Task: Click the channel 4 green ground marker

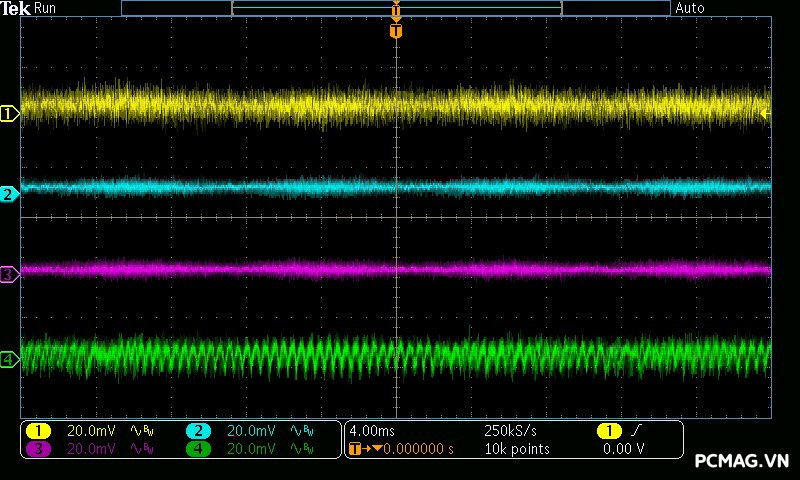Action: point(9,359)
